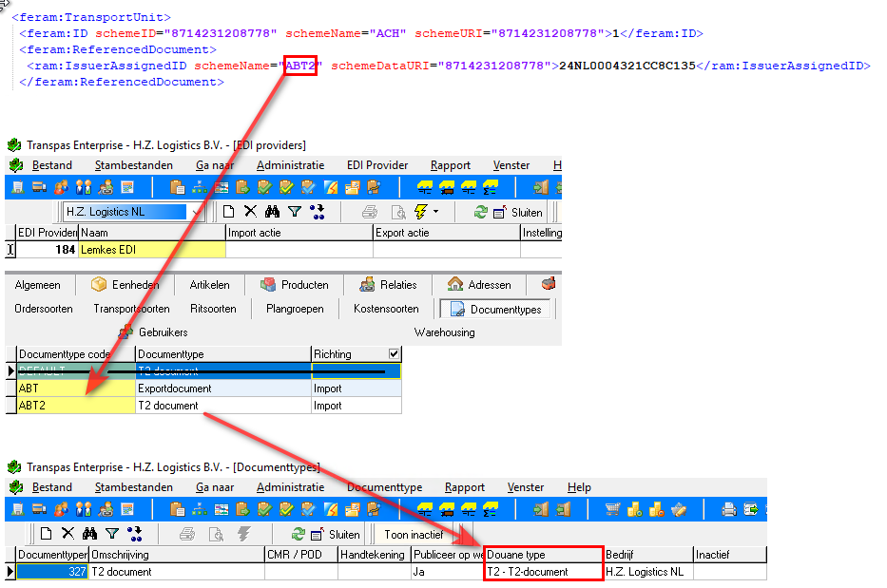Toggle the Toon inactief button
Image resolution: width=887 pixels, height=588 pixels.
coord(414,534)
